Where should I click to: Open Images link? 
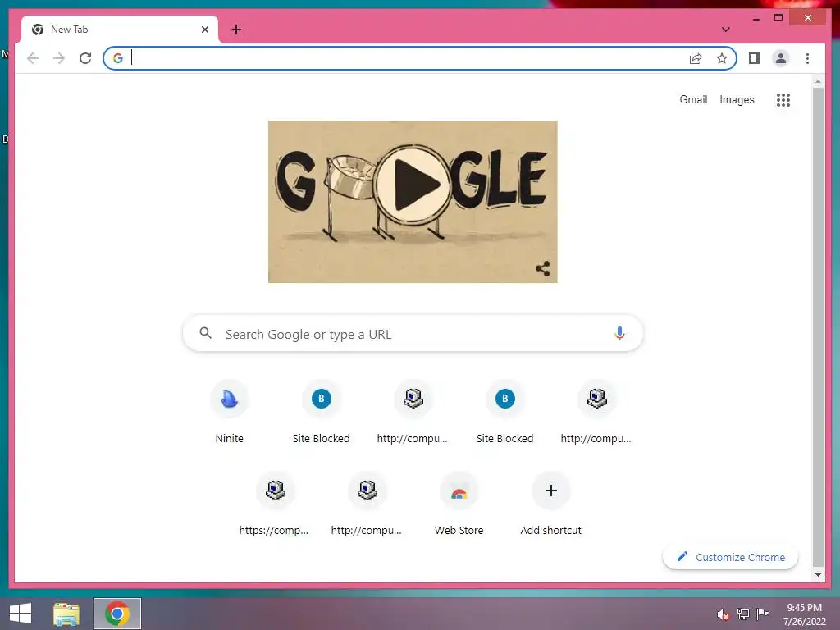point(737,99)
